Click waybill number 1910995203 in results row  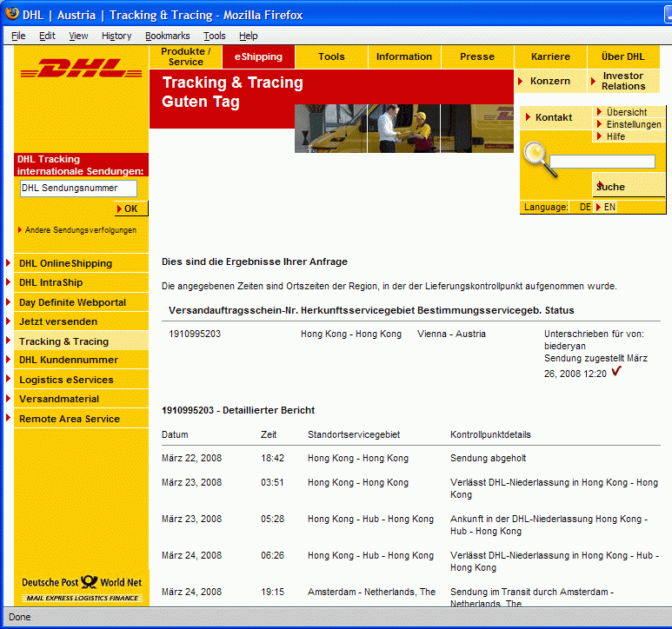pyautogui.click(x=195, y=334)
